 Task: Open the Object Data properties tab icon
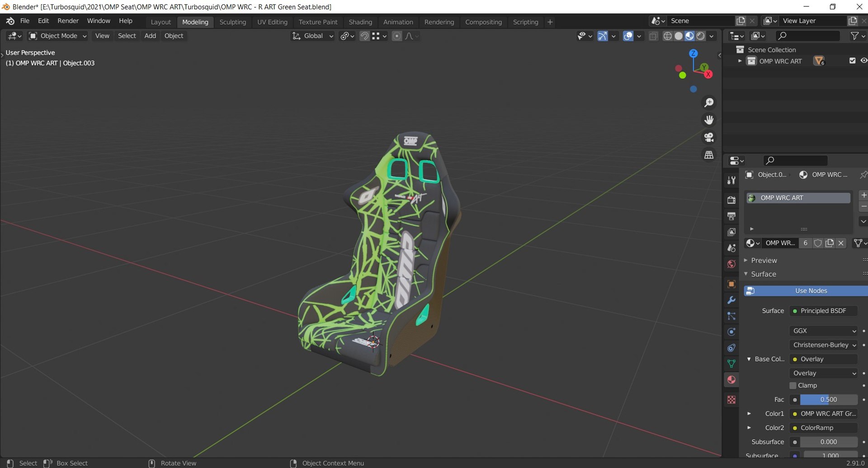(731, 364)
